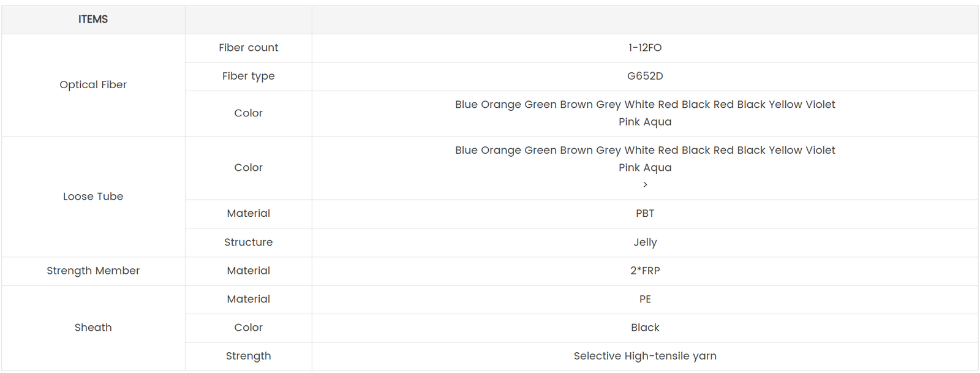Click the small chevron below Pink Aqua
Viewport: 980px width, 373px height.
(645, 184)
